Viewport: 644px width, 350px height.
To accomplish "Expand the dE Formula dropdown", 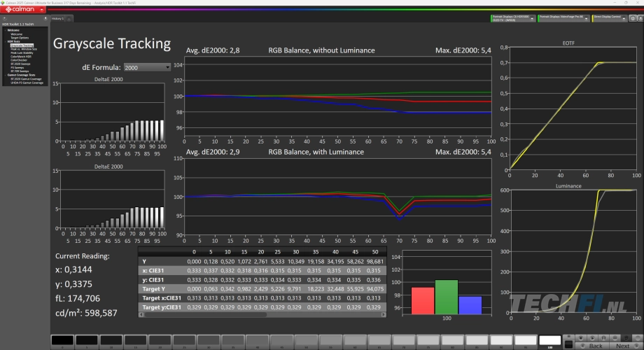I will click(146, 67).
